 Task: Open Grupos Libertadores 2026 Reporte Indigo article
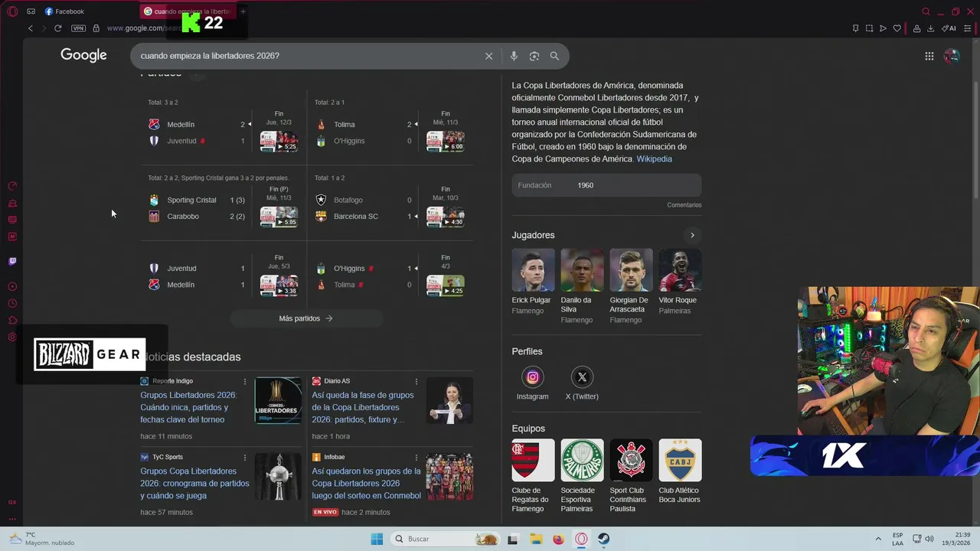click(x=190, y=407)
